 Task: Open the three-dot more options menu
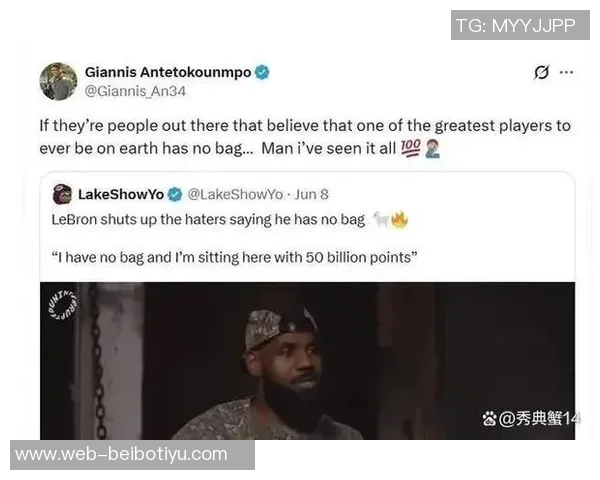566,72
